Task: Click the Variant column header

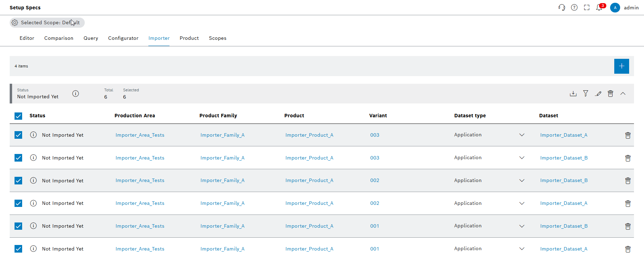Action: (378, 116)
